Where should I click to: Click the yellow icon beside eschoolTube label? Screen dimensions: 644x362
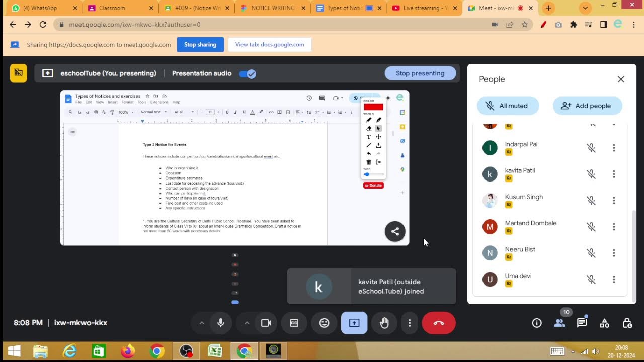click(19, 73)
